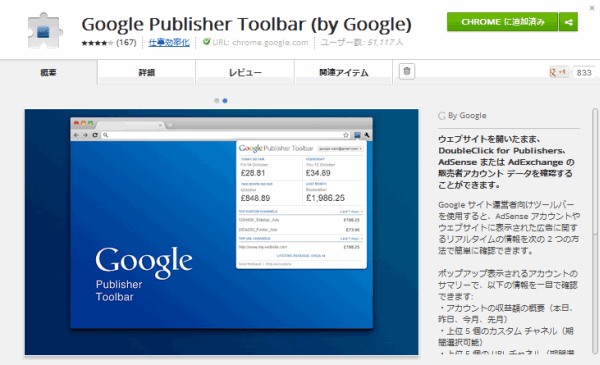Open the 関連アイテム tab
The height and width of the screenshot is (365, 600).
click(344, 72)
